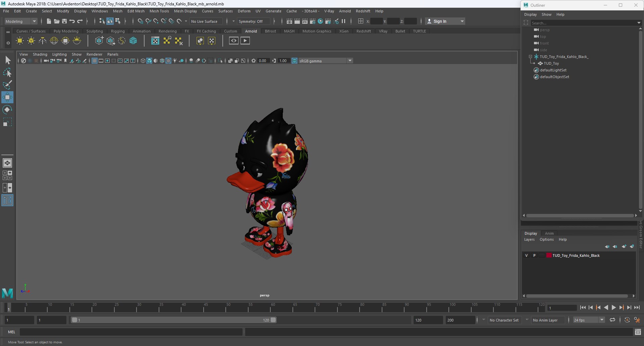Toggle wireframe on shaded in viewport
This screenshot has height=346, width=644.
162,61
